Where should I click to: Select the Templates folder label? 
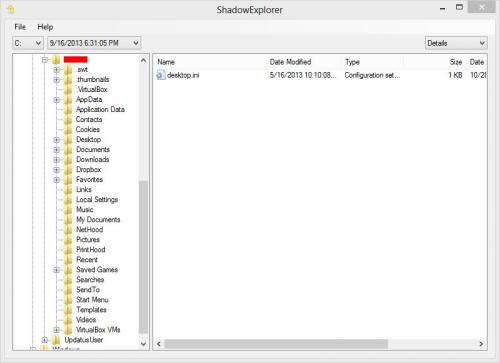coord(91,310)
